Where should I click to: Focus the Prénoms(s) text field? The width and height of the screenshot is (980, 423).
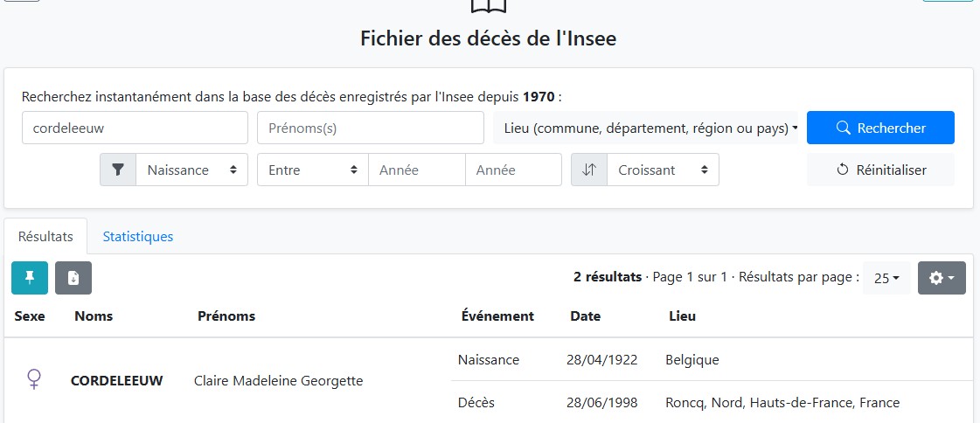click(370, 128)
